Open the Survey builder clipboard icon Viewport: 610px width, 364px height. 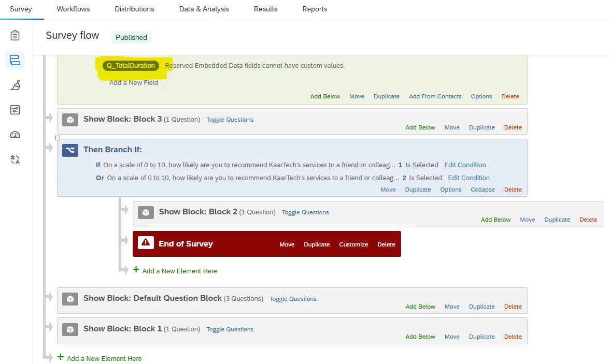(x=15, y=35)
